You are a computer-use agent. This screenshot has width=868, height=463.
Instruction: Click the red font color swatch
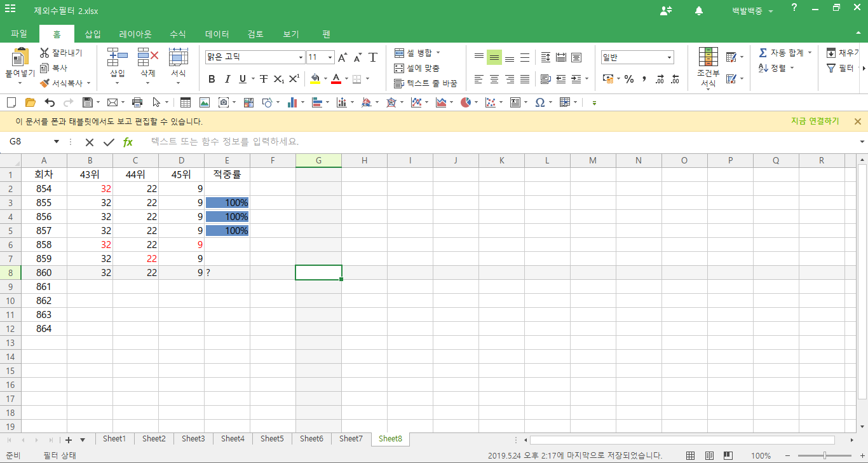[x=336, y=79]
